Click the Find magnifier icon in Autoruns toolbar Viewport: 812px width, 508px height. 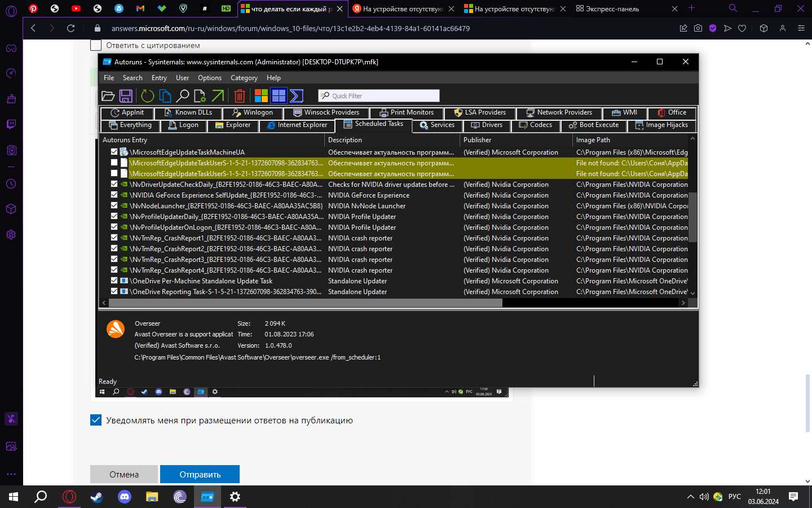(x=182, y=96)
